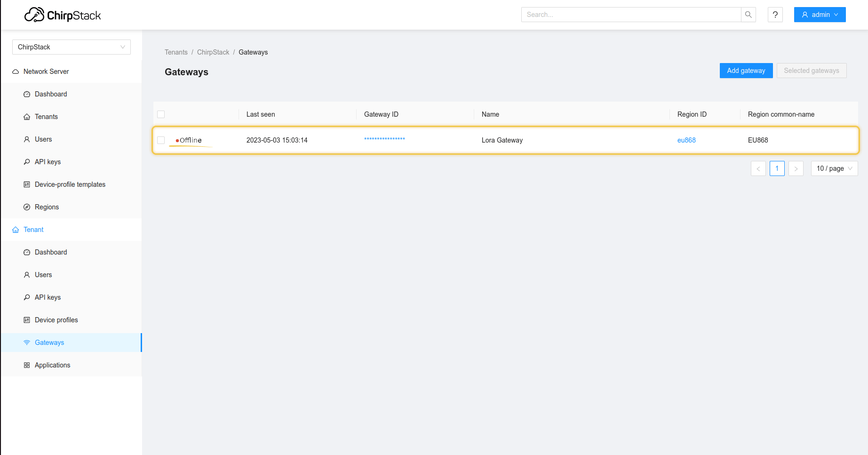Open the 10 / page dropdown
The width and height of the screenshot is (868, 455).
[x=834, y=168]
